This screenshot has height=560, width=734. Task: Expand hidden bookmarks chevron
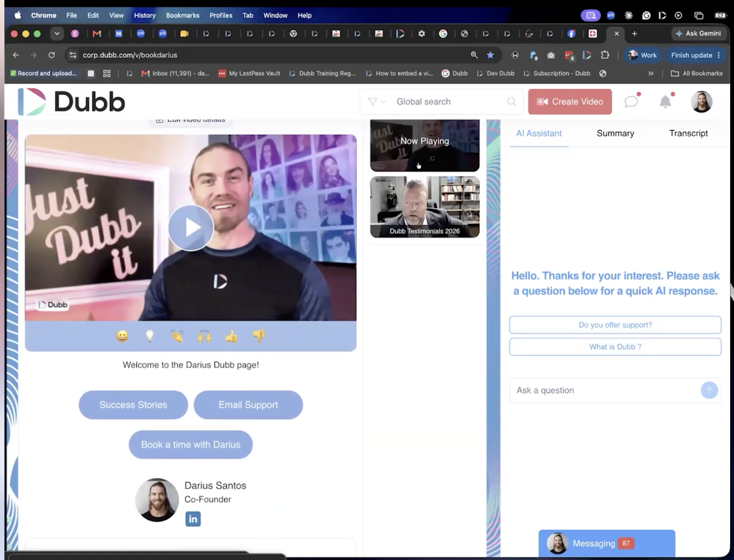[x=651, y=73]
